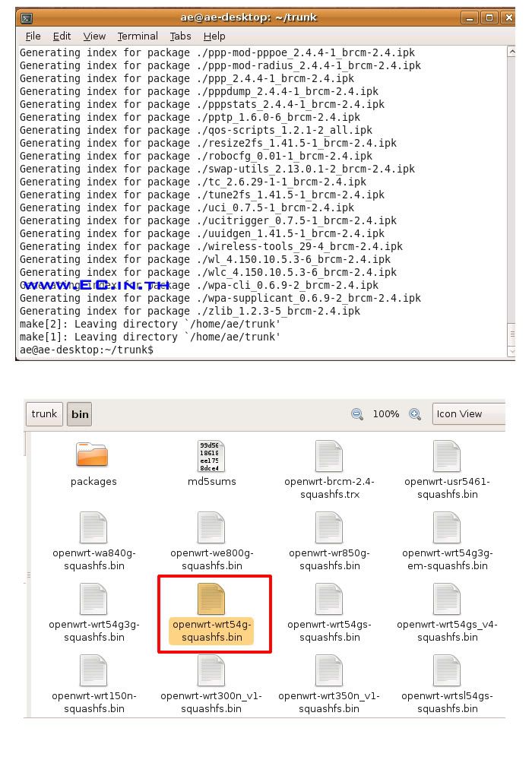The width and height of the screenshot is (532, 760).
Task: Select the openwrt-wr850g-squashfs.bin file icon
Action: coord(329,528)
